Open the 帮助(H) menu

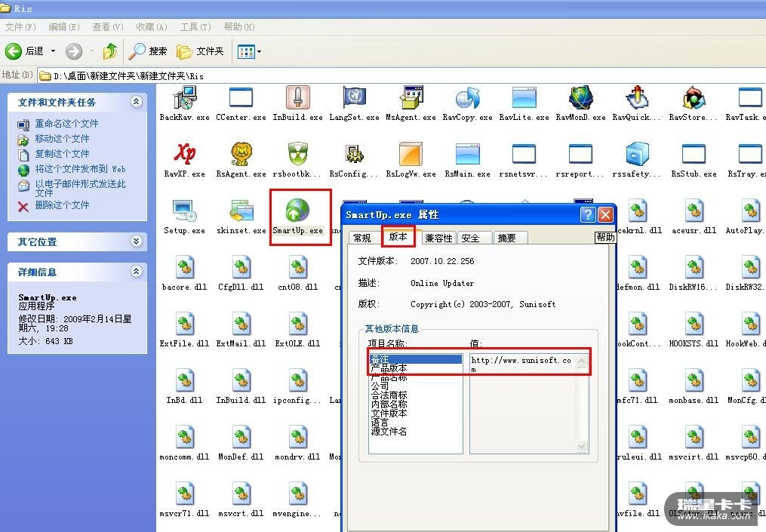coord(239,27)
